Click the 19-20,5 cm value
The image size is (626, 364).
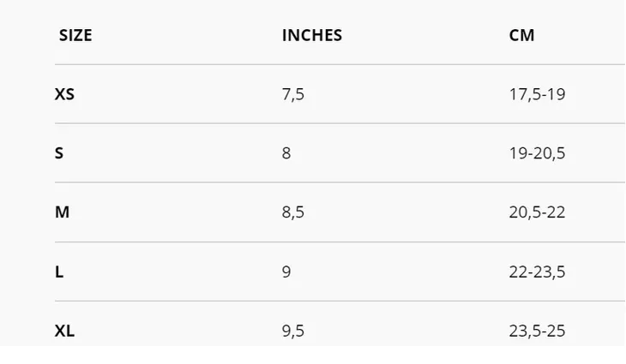click(537, 153)
